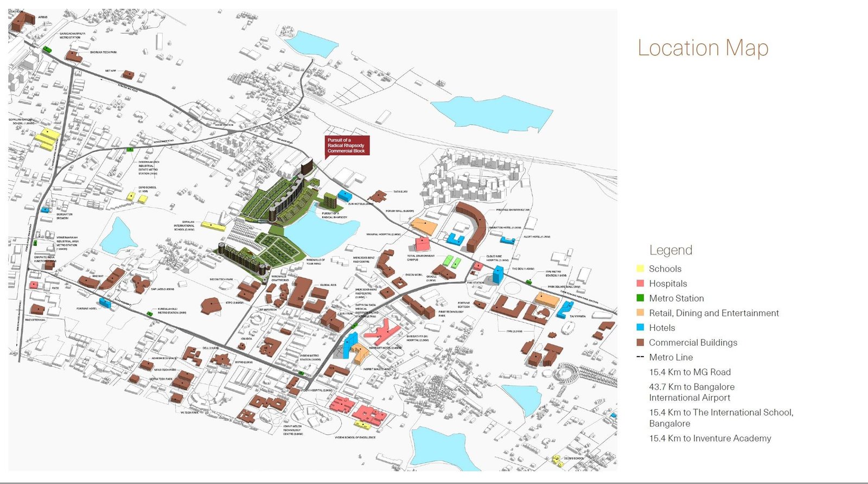Click the orange Forum Mall building
This screenshot has width=868, height=484.
pos(424,226)
